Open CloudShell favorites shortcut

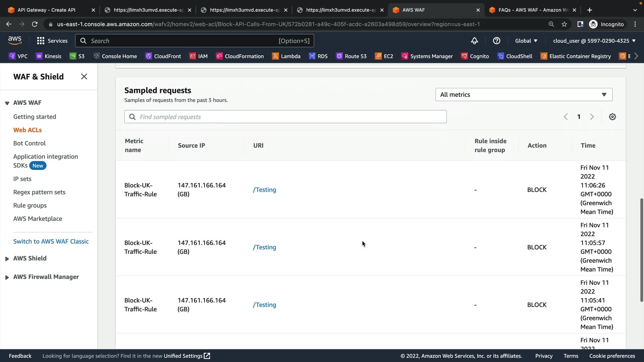(515, 56)
